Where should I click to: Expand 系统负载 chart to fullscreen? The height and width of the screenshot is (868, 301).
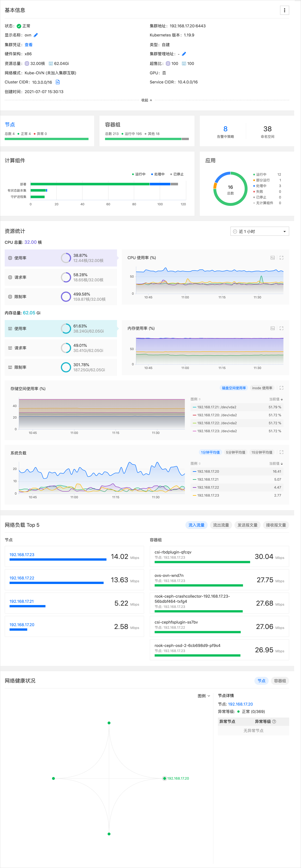pyautogui.click(x=281, y=452)
